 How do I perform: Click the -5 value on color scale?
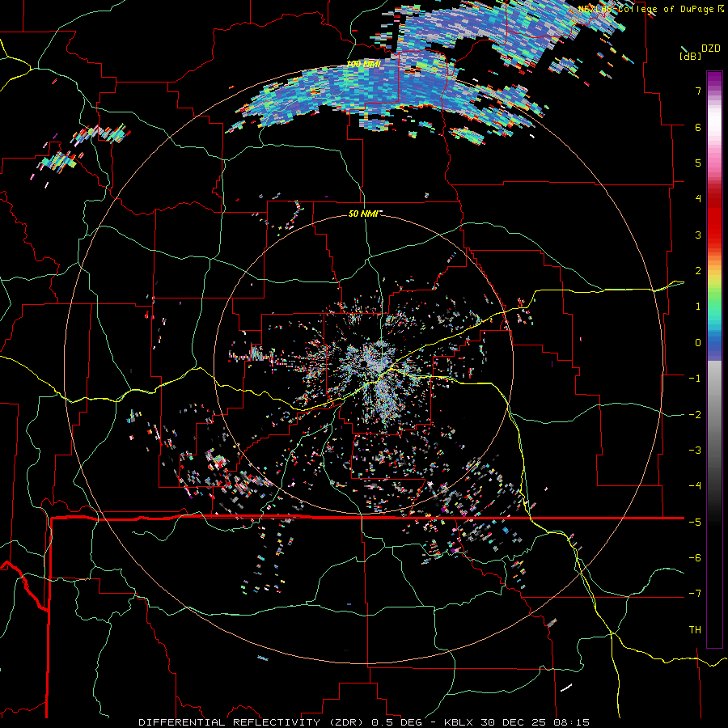[695, 523]
